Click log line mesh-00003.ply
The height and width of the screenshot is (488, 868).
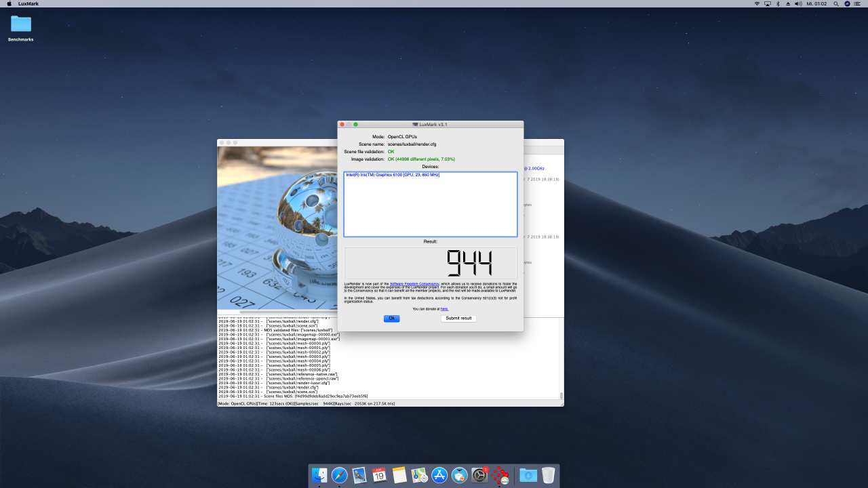point(274,357)
